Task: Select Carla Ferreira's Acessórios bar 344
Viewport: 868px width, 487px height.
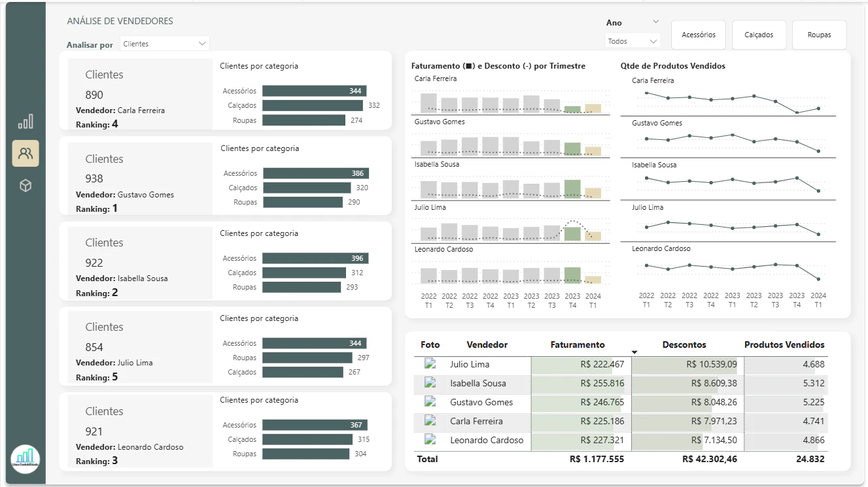Action: click(x=315, y=91)
